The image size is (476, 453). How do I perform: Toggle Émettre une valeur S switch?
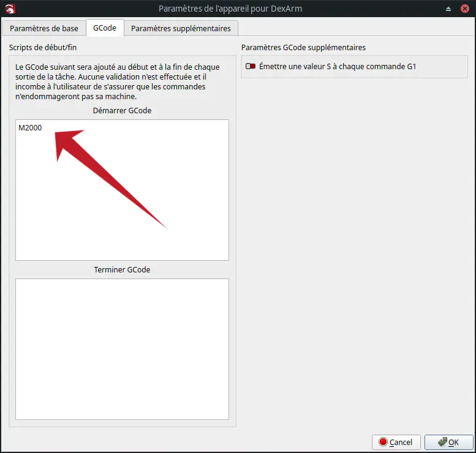pos(251,66)
